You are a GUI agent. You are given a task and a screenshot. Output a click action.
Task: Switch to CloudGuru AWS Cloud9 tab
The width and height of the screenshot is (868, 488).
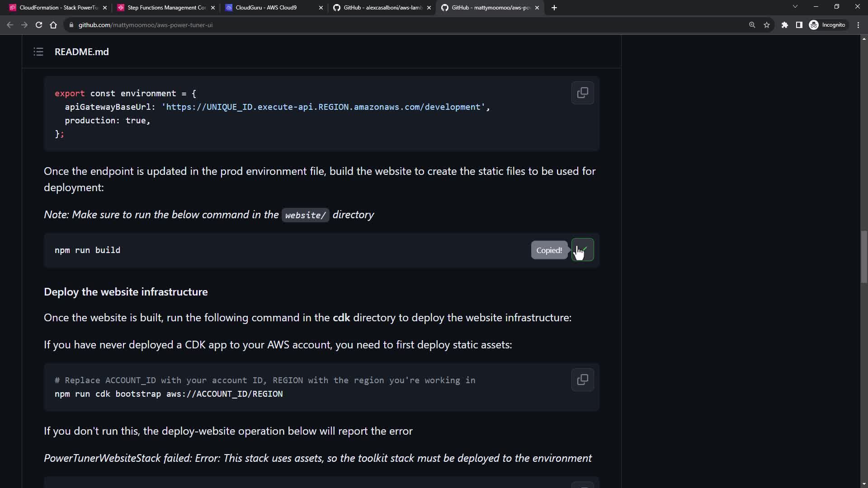pos(267,8)
